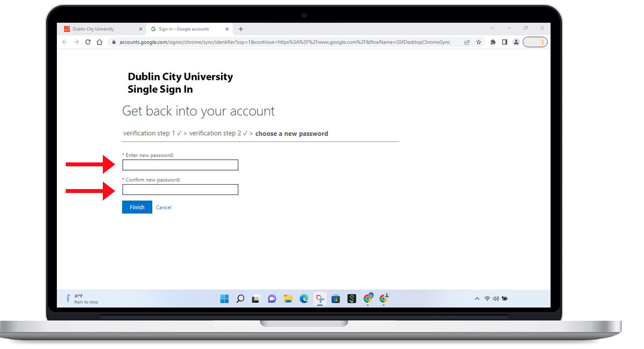The width and height of the screenshot is (644, 349).
Task: Open a new tab with plus button
Action: point(241,29)
